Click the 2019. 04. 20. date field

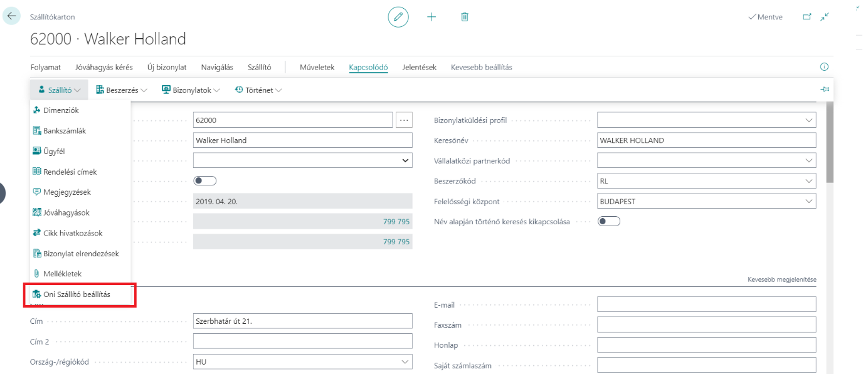click(302, 201)
